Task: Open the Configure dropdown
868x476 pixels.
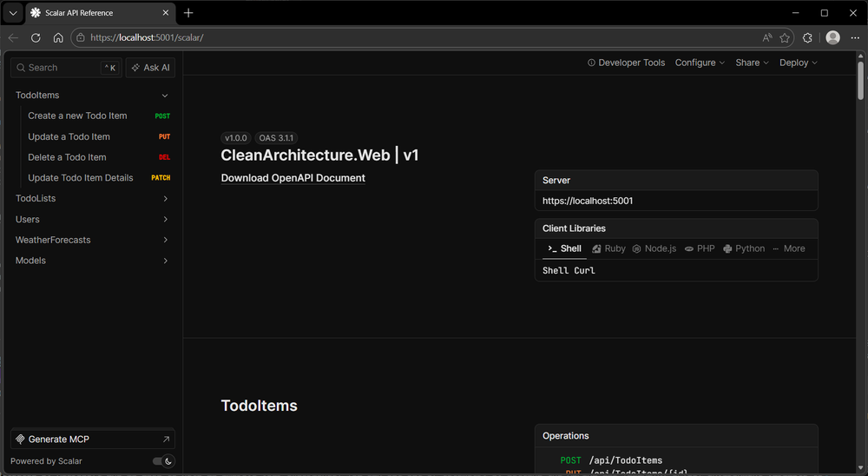Action: coord(700,63)
